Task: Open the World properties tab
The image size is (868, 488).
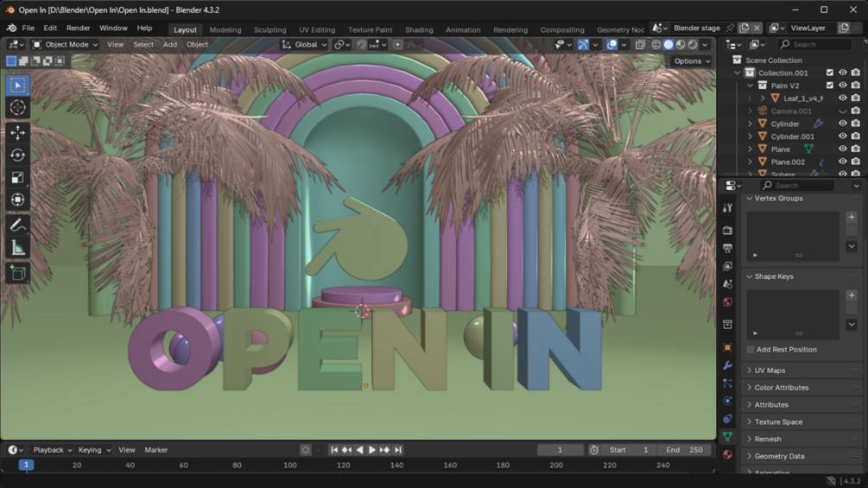Action: coord(728,301)
